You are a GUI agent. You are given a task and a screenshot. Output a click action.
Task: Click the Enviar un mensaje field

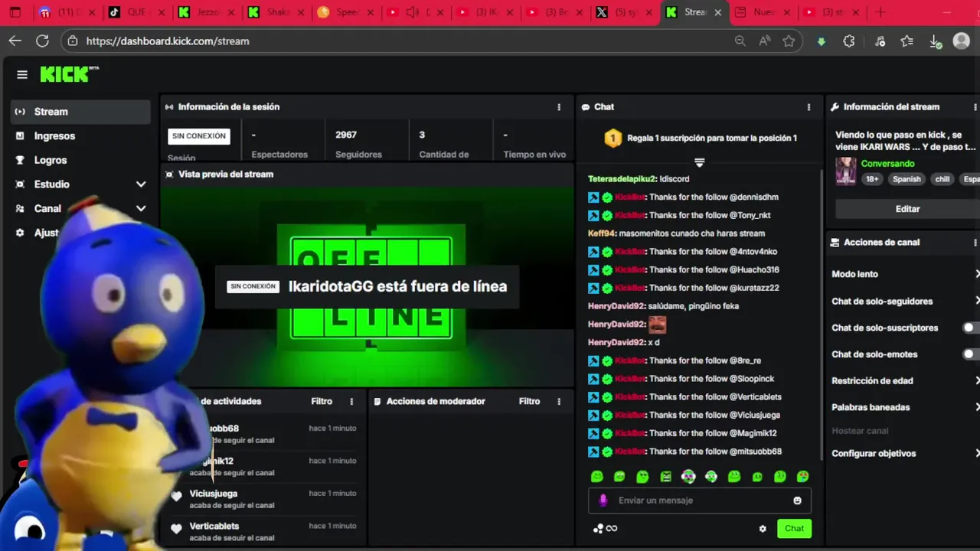(x=699, y=500)
